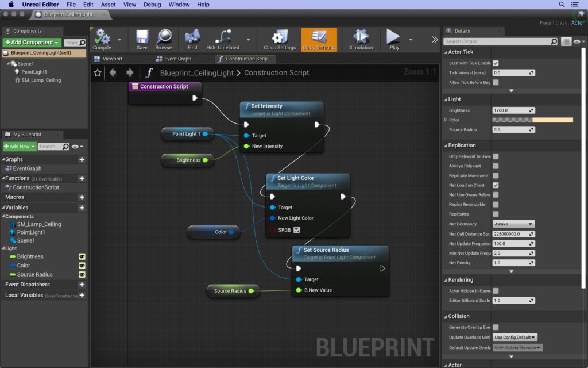This screenshot has height=368, width=588.
Task: Open Hide Unrelated options dropdown arrow
Action: coord(248,40)
